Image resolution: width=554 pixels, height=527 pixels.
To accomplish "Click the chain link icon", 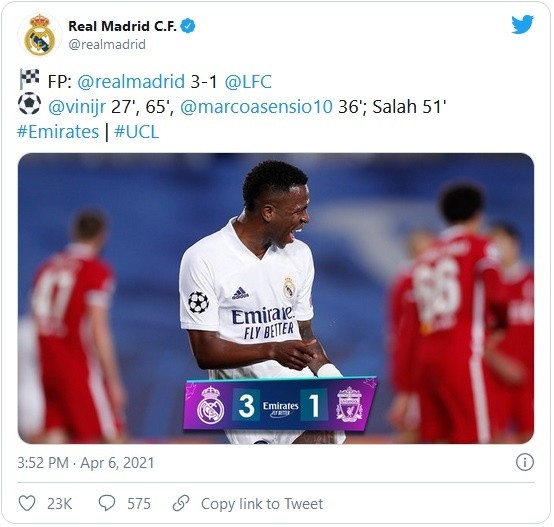I will [x=181, y=503].
